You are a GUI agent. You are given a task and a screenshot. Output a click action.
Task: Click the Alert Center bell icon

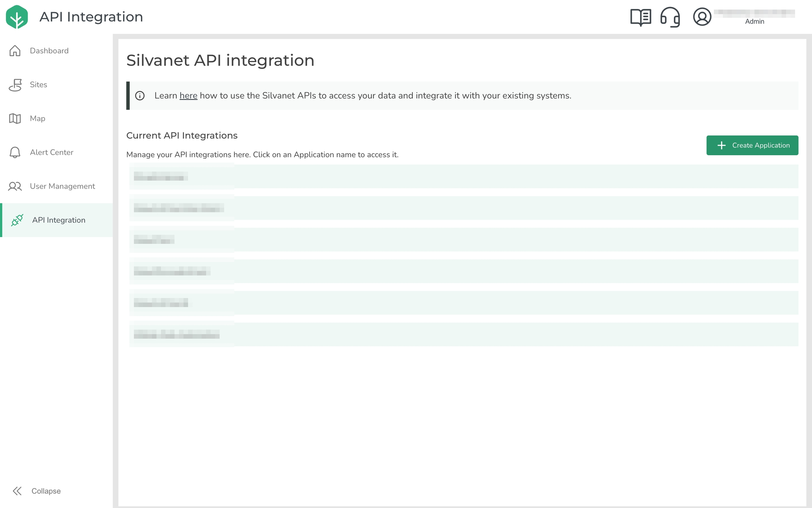coord(15,152)
